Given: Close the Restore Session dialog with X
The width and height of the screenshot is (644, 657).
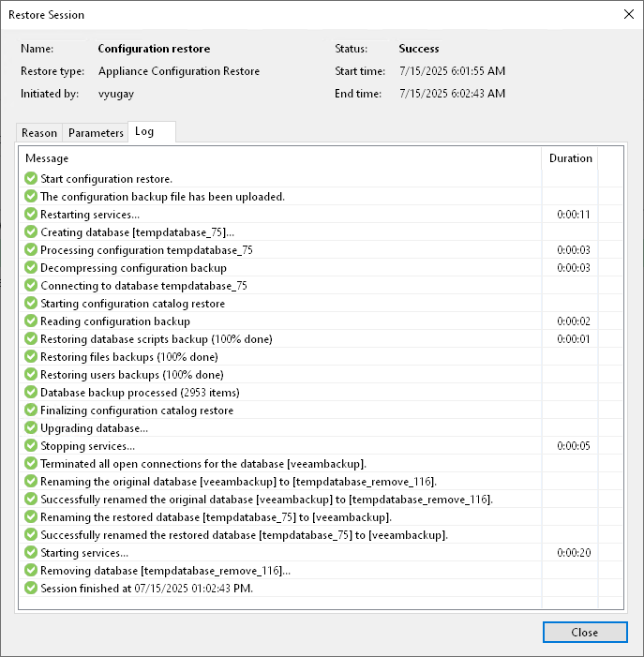Looking at the screenshot, I should point(628,14).
